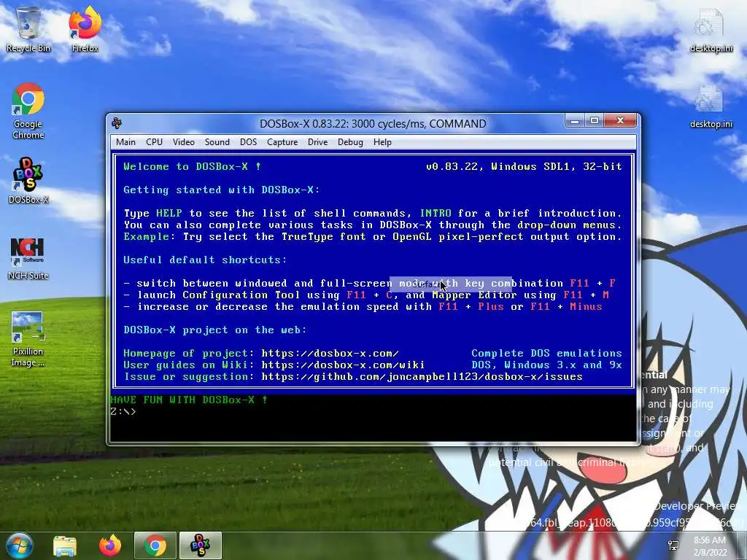The image size is (747, 560).
Task: Select the lower desktop.ini file icon
Action: (x=711, y=107)
